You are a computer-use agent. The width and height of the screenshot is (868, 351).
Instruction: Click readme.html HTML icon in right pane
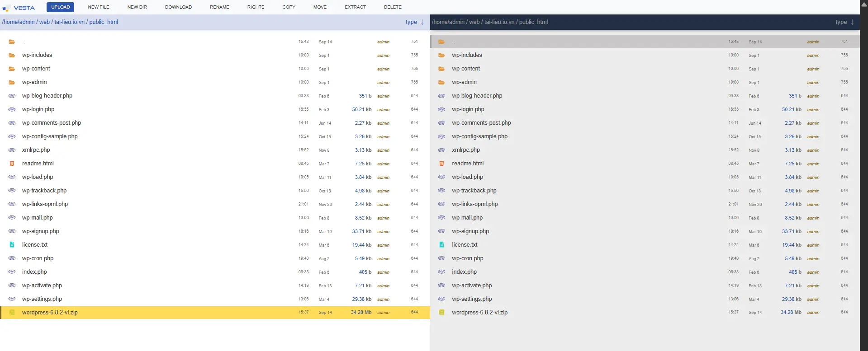(441, 164)
